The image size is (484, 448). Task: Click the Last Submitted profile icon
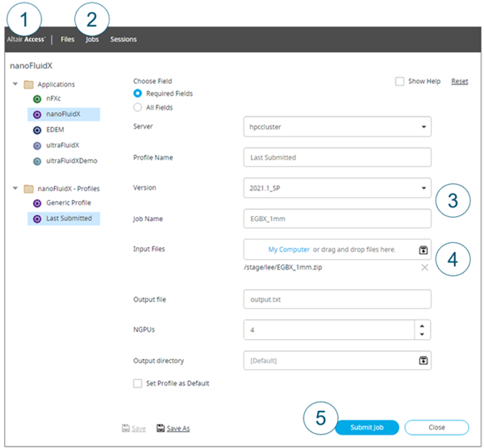(37, 219)
